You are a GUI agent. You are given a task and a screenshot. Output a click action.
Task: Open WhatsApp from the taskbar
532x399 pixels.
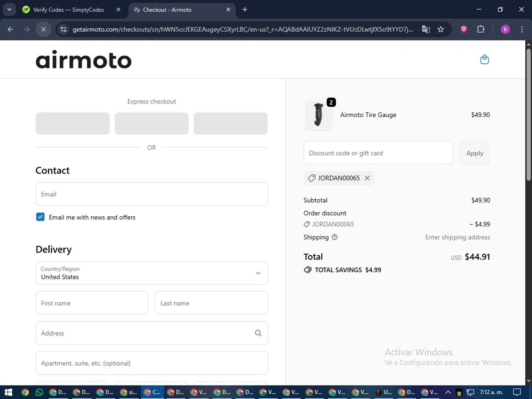click(39, 392)
